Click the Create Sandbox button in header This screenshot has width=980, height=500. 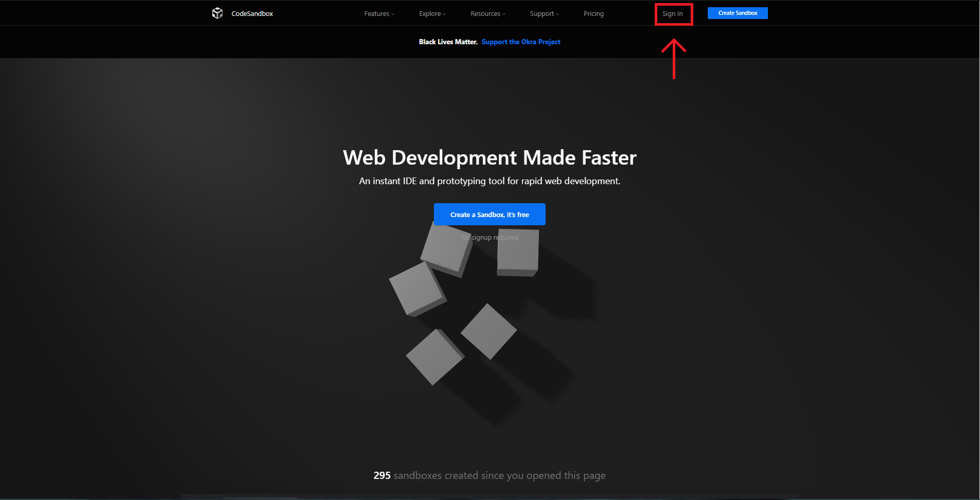[x=738, y=13]
